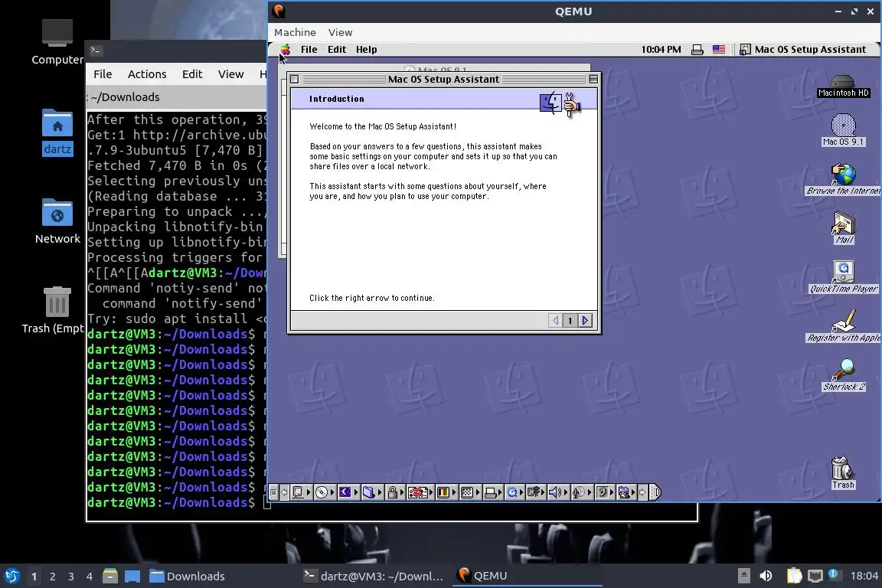The height and width of the screenshot is (588, 882).
Task: Open the terminal File menu
Action: pyautogui.click(x=103, y=74)
